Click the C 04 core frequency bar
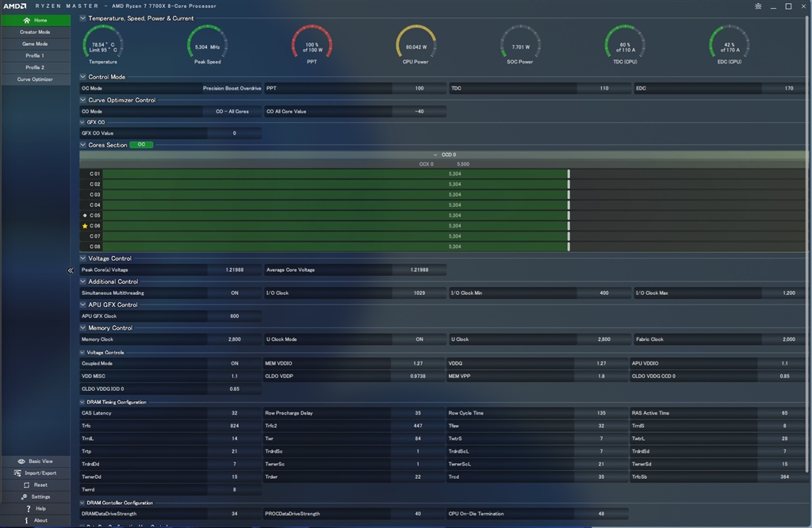 (336, 205)
